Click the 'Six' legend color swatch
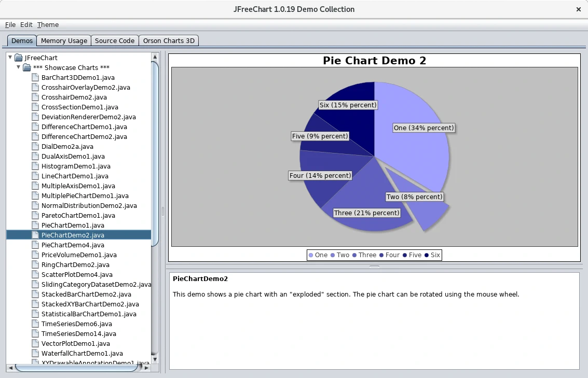This screenshot has width=588, height=378. click(427, 255)
